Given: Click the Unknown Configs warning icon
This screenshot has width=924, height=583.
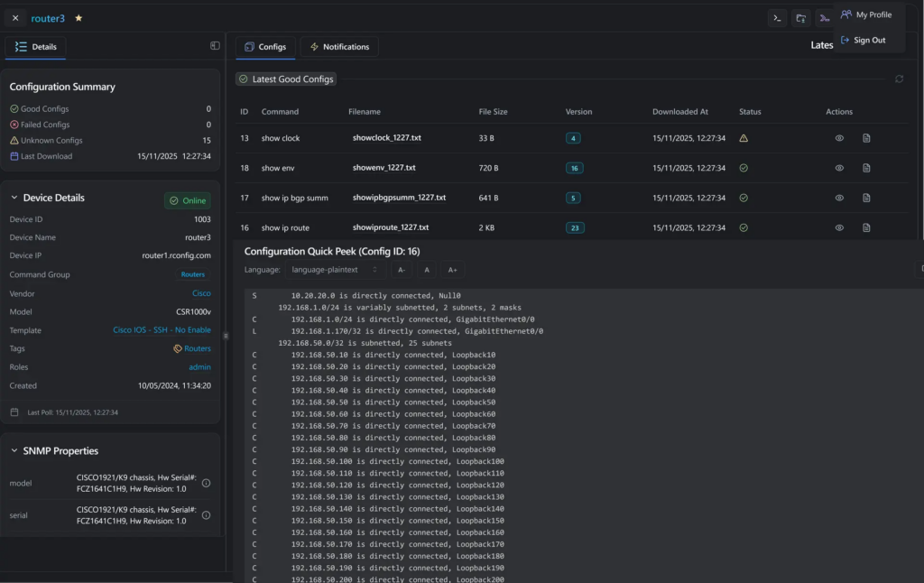Looking at the screenshot, I should point(14,140).
